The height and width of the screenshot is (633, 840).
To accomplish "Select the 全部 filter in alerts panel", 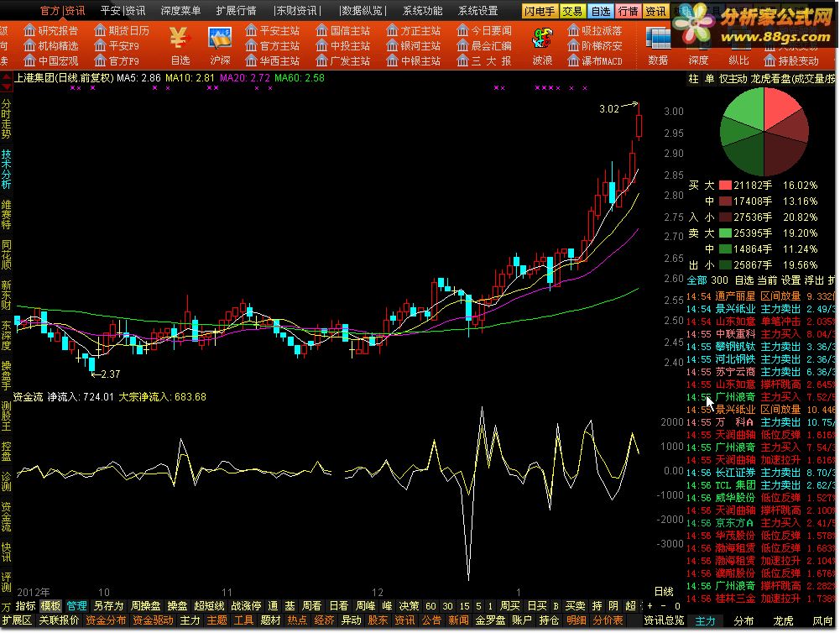I will pos(697,280).
